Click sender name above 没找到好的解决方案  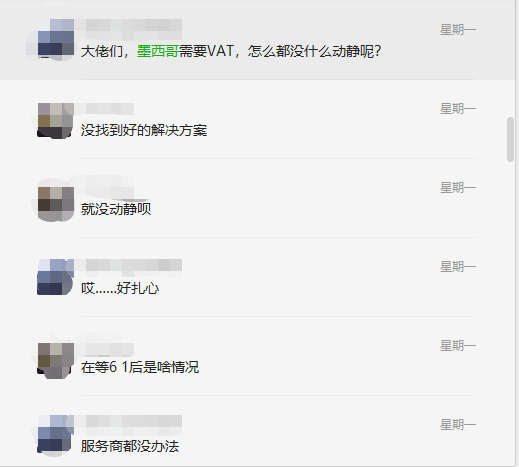(x=108, y=109)
